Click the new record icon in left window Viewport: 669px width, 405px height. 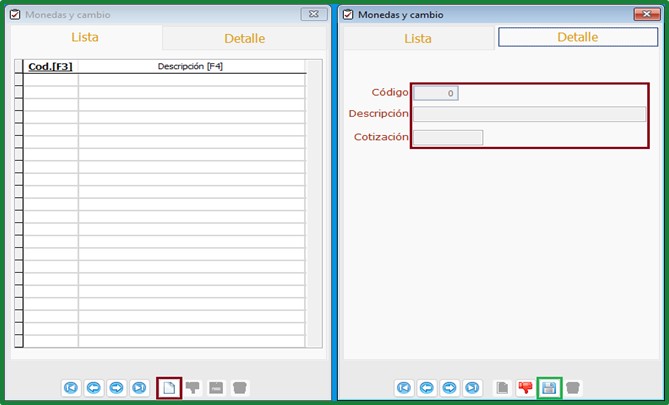pyautogui.click(x=169, y=388)
